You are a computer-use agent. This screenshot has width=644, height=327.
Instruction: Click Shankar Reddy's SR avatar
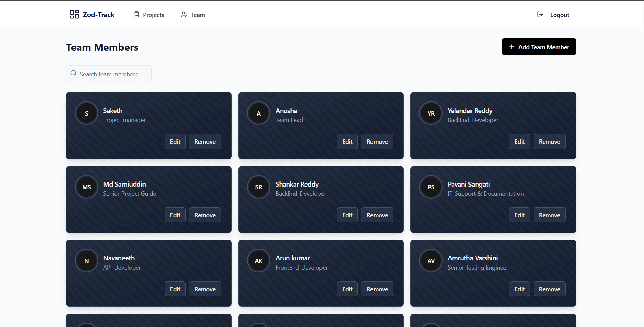[x=259, y=187]
